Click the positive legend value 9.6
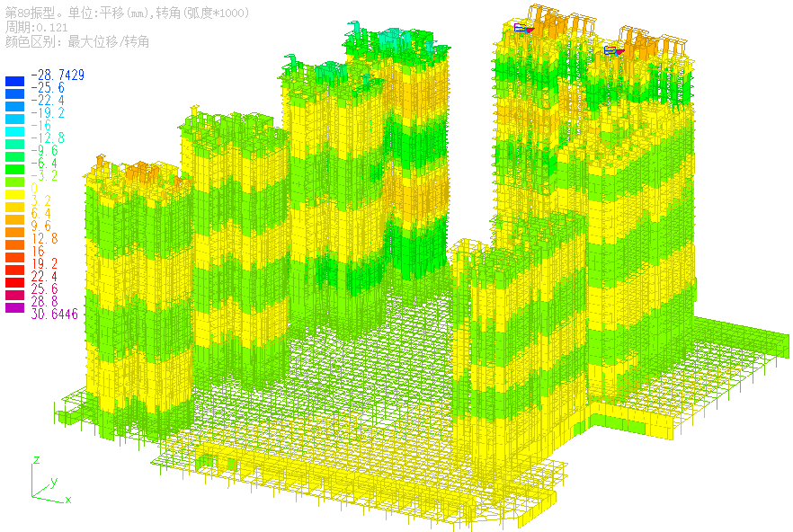793x532 pixels. 41,226
